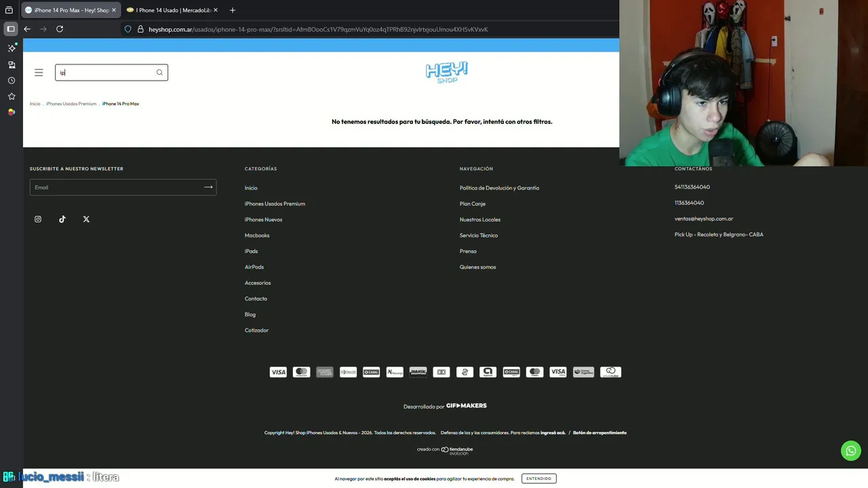
Task: Click the browser address bar URL
Action: point(318,29)
